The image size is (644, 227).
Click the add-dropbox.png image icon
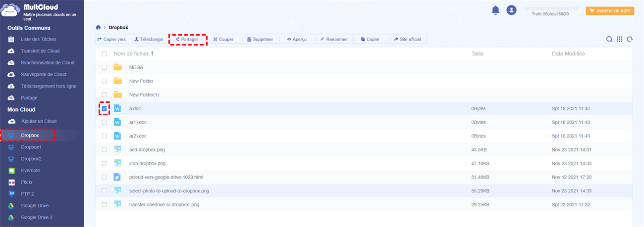click(117, 149)
